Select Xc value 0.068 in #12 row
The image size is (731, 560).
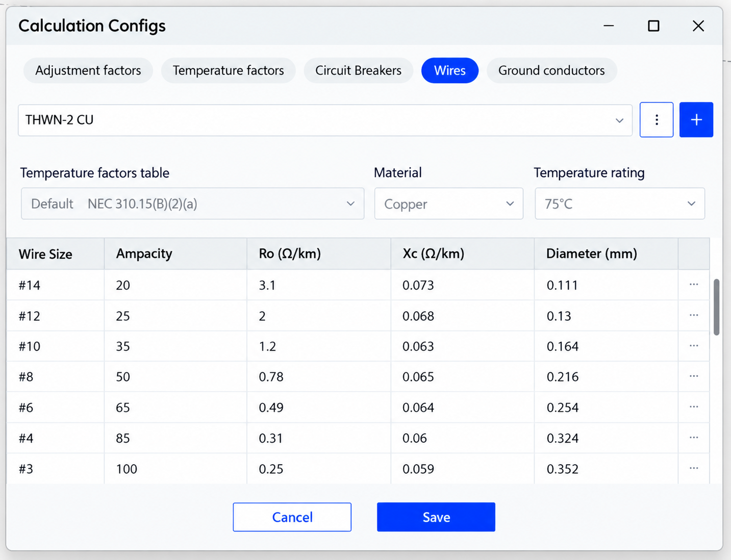coord(463,316)
